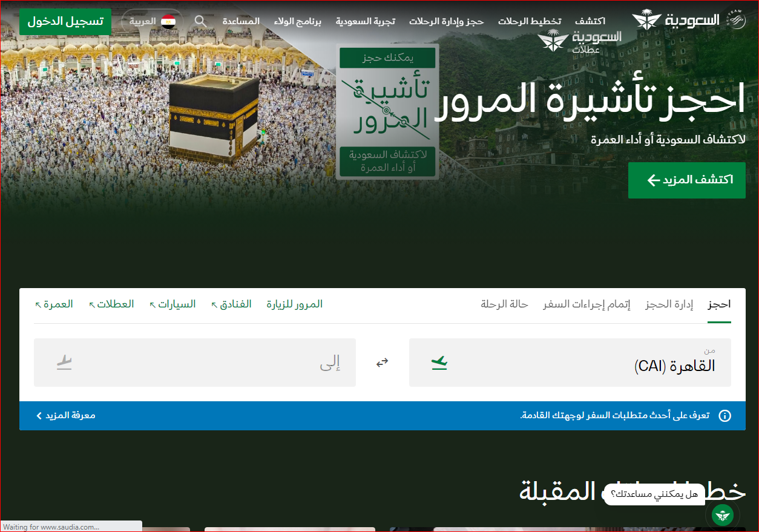
Task: Select the إتمام إجراءات السفر tab
Action: 586,304
